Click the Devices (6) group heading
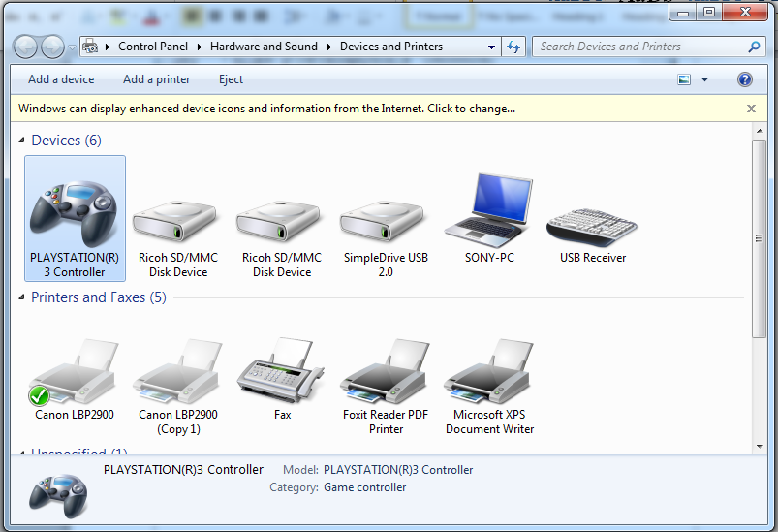This screenshot has width=778, height=532. [67, 141]
